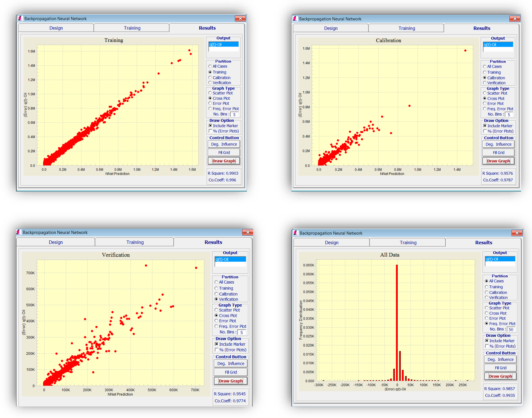Close the Verification results window

[x=248, y=232]
